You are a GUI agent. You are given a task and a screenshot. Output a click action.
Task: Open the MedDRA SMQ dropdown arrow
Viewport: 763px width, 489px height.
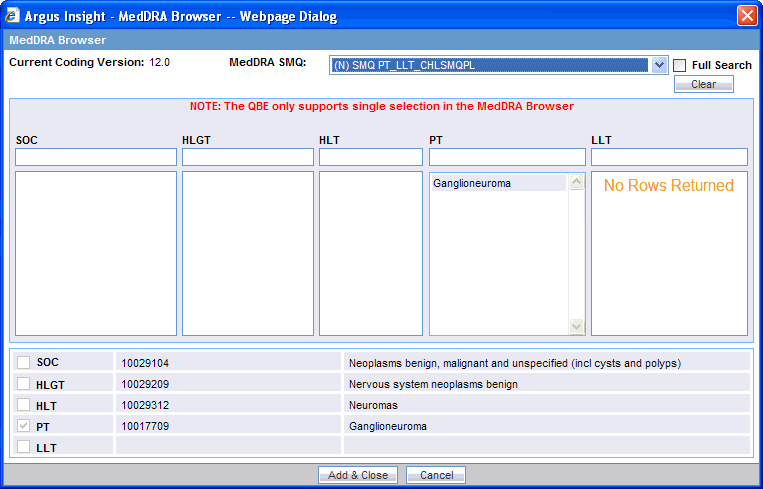pos(659,65)
